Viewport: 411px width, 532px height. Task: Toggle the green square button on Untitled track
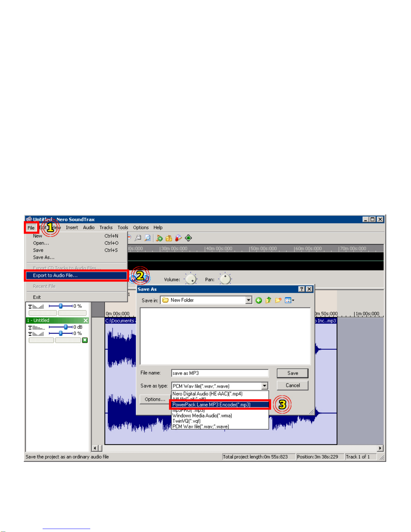click(85, 340)
